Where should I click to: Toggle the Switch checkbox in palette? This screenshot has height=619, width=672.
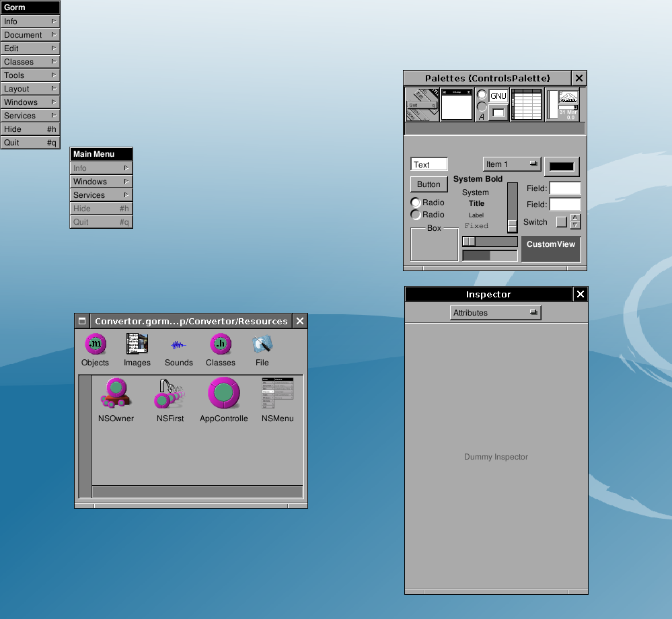(561, 222)
